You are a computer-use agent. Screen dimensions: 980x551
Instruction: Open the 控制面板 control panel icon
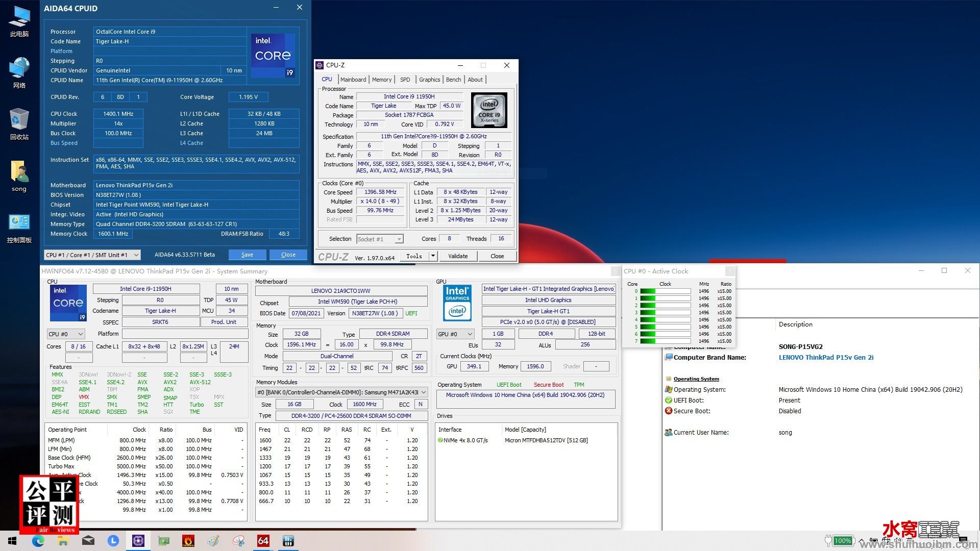19,228
